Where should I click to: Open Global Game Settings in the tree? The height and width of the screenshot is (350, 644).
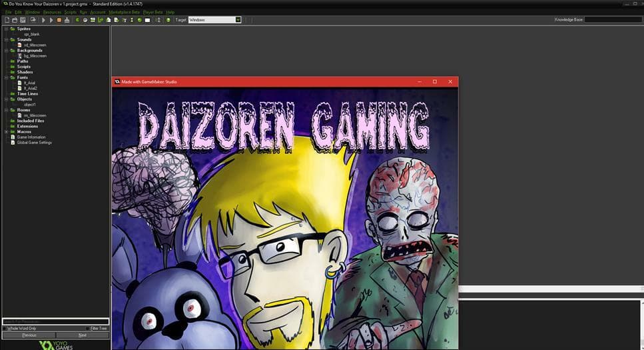click(x=35, y=143)
